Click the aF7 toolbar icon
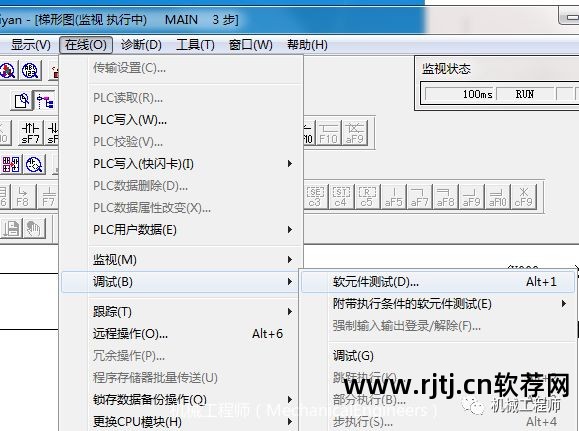The image size is (579, 431). 419,196
